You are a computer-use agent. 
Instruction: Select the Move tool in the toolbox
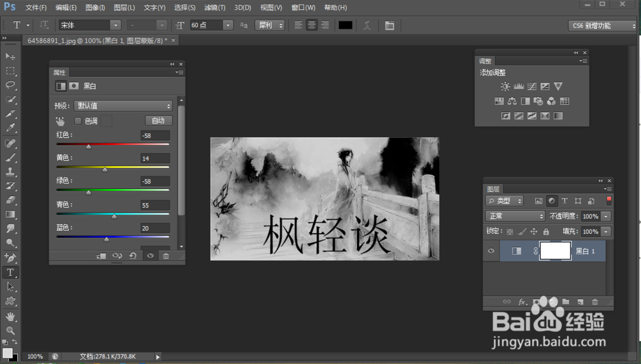[10, 56]
